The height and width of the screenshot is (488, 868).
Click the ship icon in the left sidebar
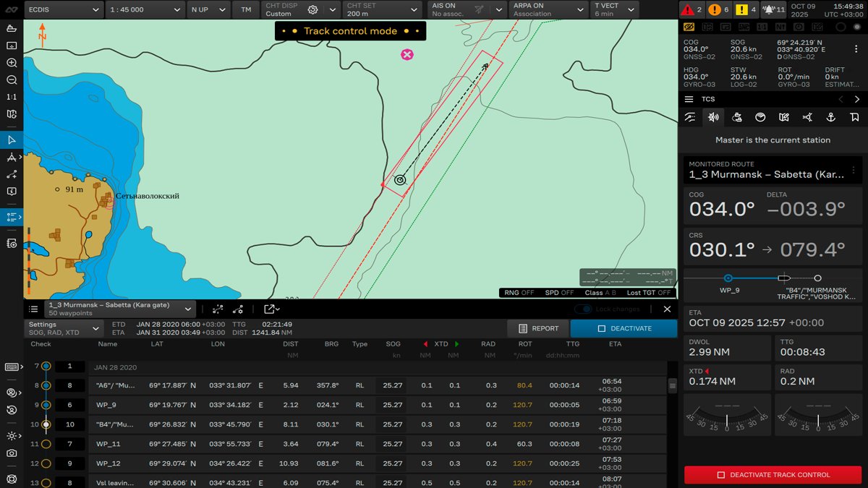[x=12, y=28]
